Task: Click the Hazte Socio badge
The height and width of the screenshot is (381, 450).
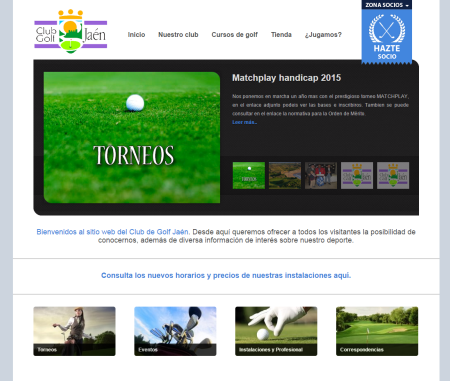Action: [x=387, y=36]
